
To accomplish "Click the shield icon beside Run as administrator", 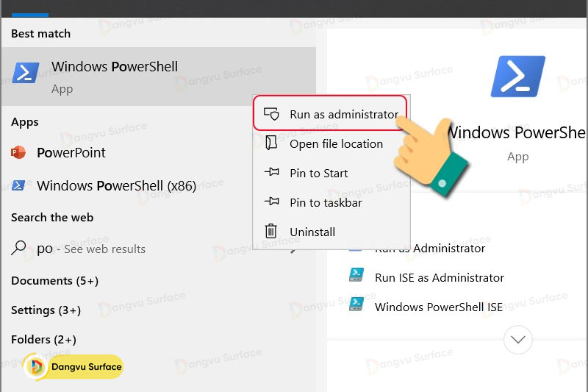I will coord(271,114).
